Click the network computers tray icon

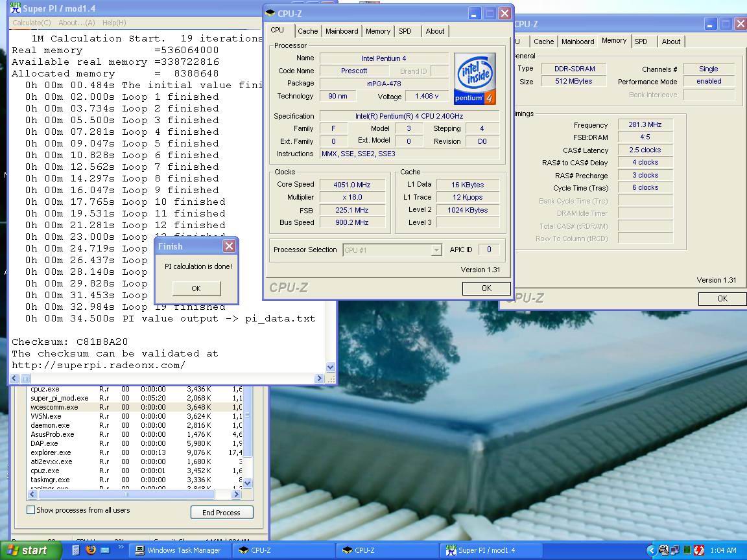click(675, 550)
